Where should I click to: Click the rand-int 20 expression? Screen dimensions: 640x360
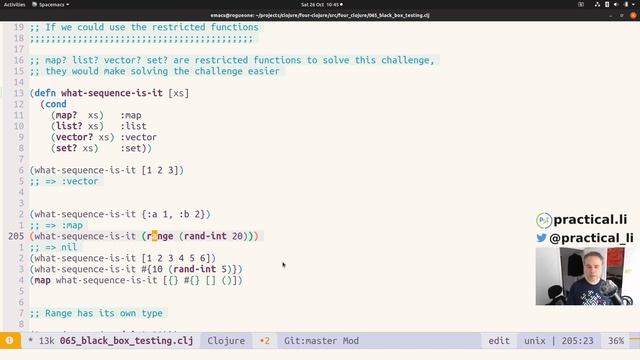[213, 236]
